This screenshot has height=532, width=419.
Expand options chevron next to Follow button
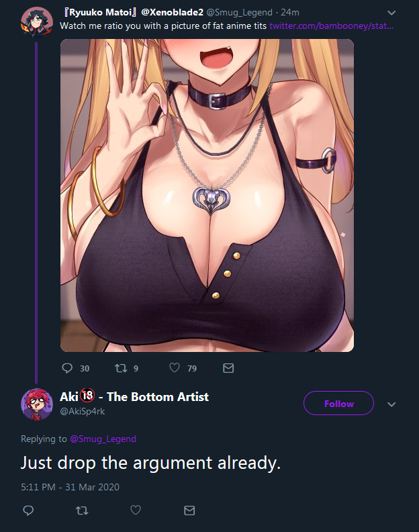click(x=391, y=404)
